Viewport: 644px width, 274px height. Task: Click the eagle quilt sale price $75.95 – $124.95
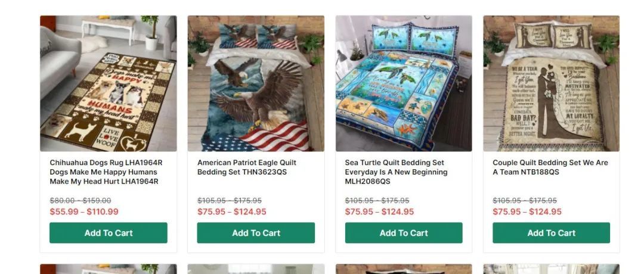pos(231,211)
